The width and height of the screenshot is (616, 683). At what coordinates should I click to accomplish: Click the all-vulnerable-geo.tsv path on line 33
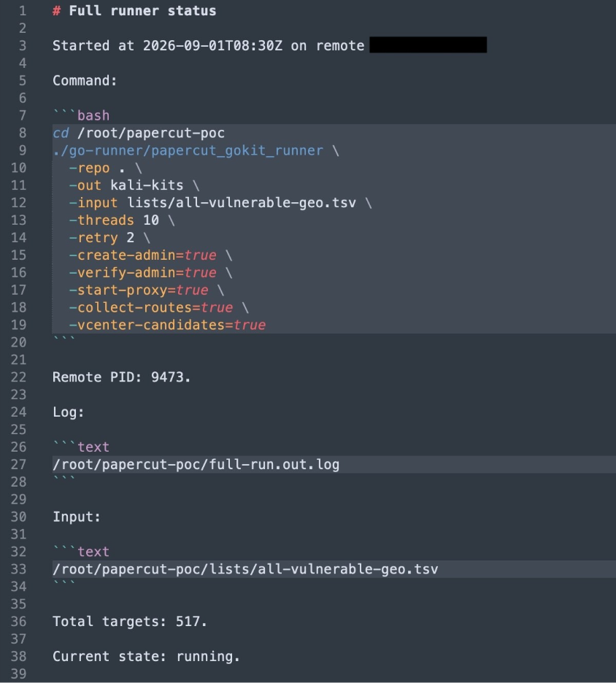(245, 569)
